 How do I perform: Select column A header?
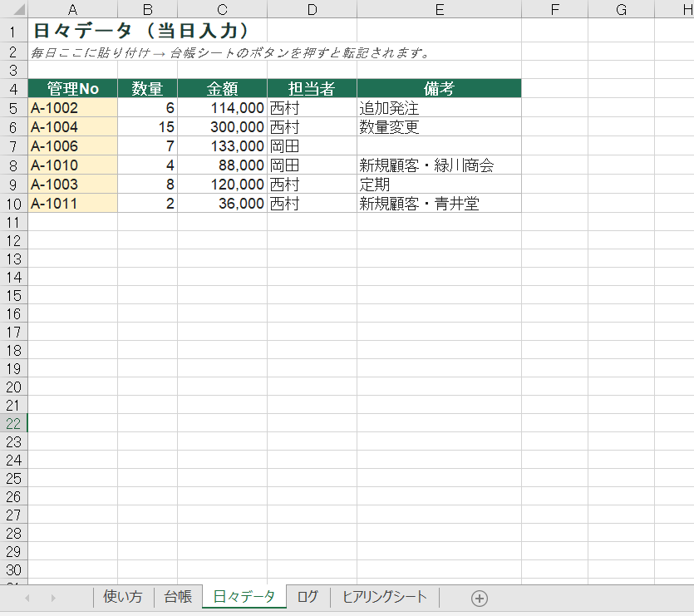tap(72, 9)
